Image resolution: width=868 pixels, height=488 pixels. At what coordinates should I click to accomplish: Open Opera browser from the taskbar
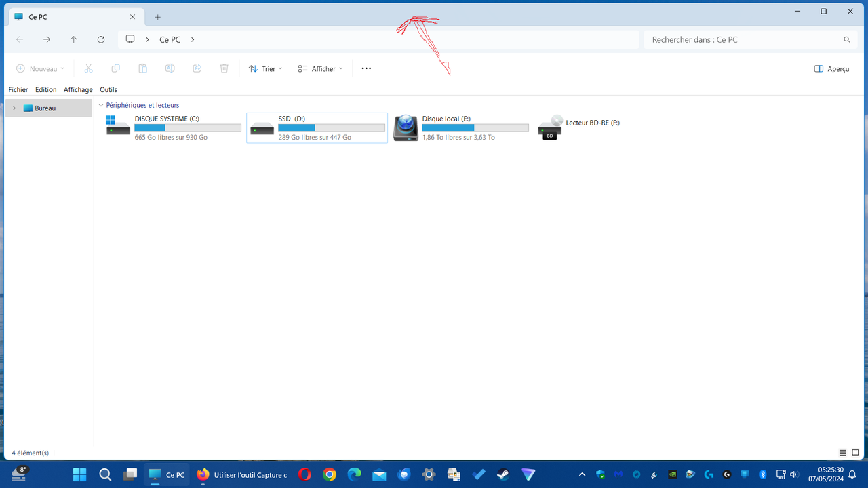coord(304,474)
